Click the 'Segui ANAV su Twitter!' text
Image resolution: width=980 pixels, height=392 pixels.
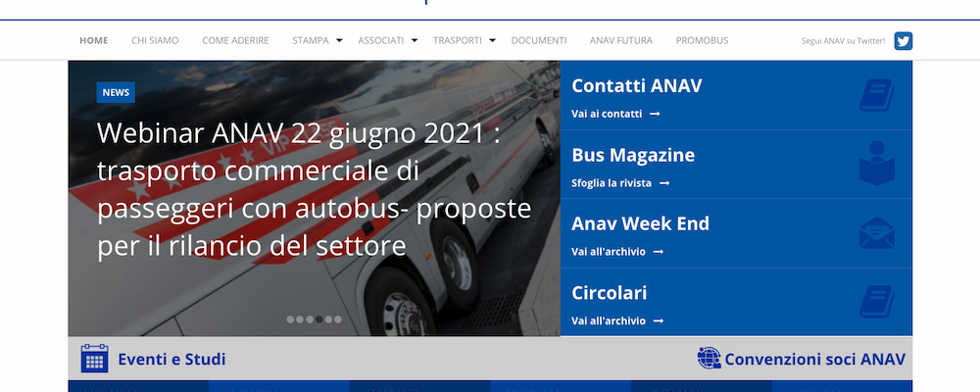843,41
